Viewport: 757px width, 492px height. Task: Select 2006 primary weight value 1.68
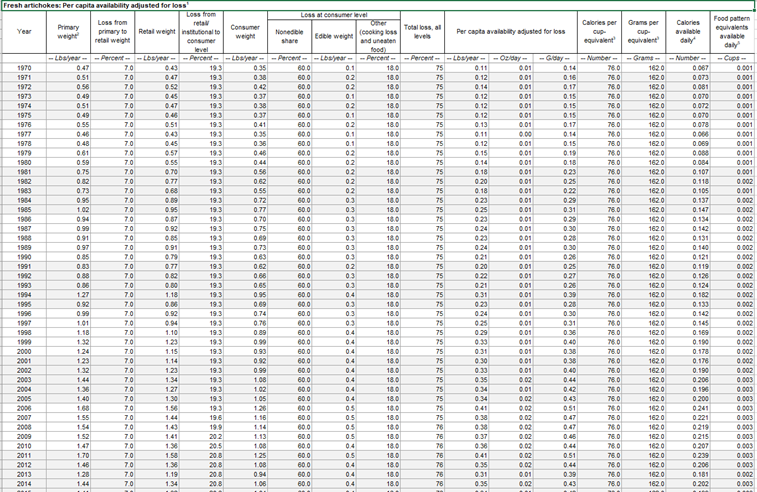[x=68, y=408]
